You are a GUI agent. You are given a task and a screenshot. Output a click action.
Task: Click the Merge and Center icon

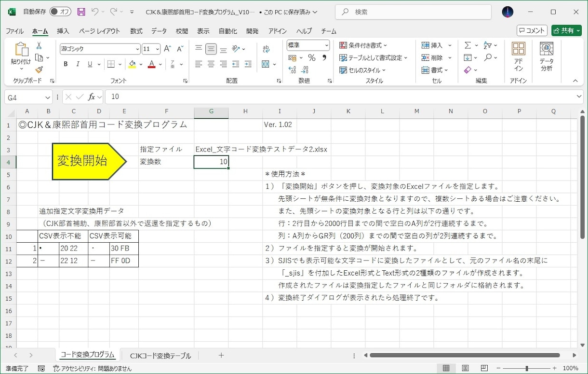click(x=266, y=64)
